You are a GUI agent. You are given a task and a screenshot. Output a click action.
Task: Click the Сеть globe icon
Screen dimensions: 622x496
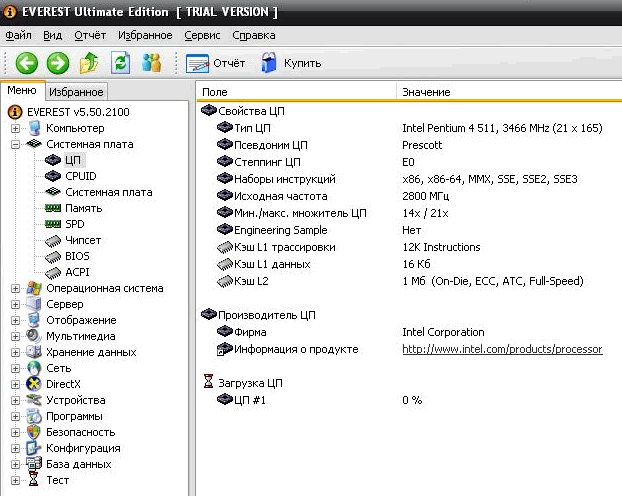pos(34,368)
